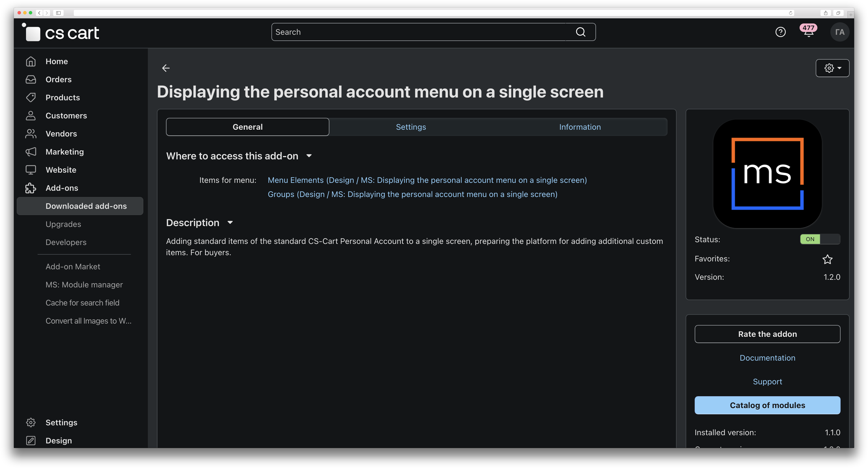Collapse the Description section

click(x=230, y=222)
